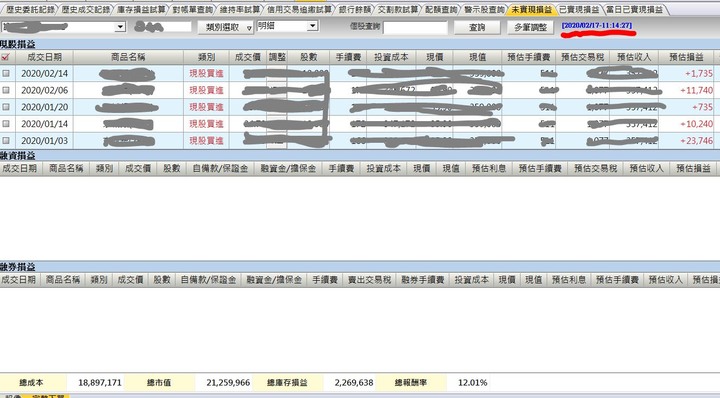This screenshot has width=720, height=398.
Task: Toggle the select-all checkbox in header
Action: (x=6, y=57)
